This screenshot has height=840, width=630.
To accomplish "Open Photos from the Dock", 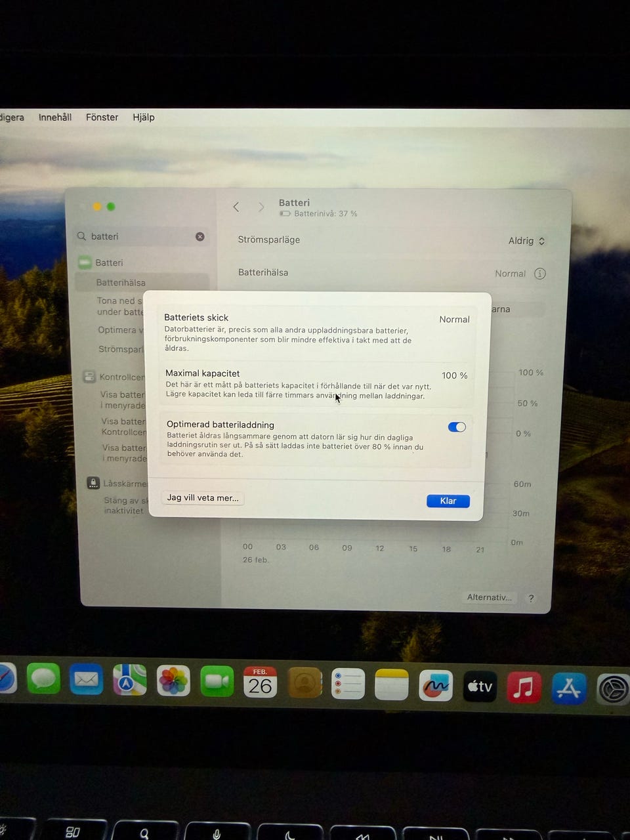I will tap(173, 681).
